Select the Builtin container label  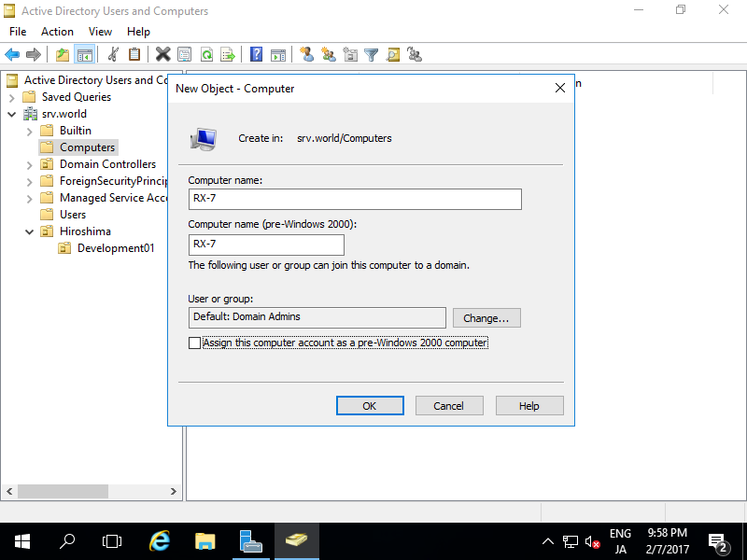click(x=76, y=131)
